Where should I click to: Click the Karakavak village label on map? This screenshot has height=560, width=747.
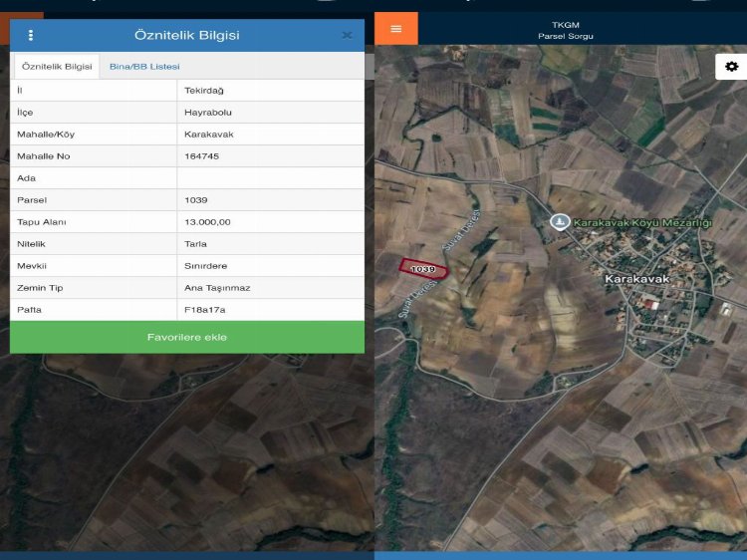click(636, 279)
